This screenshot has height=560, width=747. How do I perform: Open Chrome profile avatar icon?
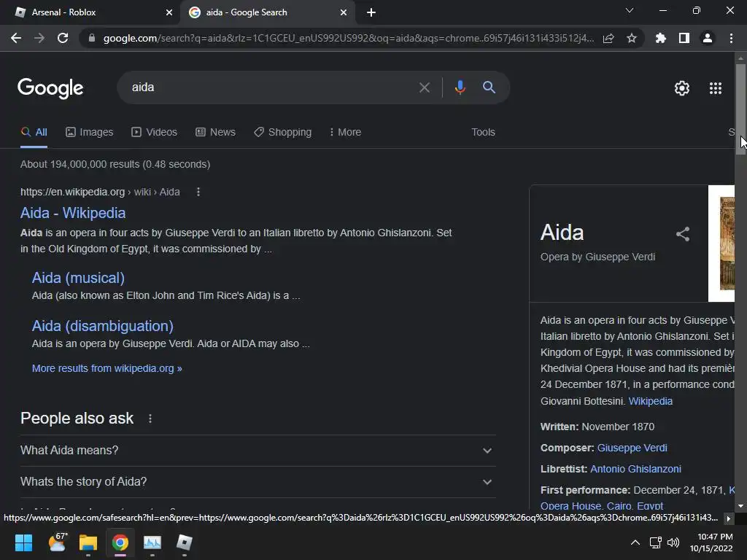[708, 38]
